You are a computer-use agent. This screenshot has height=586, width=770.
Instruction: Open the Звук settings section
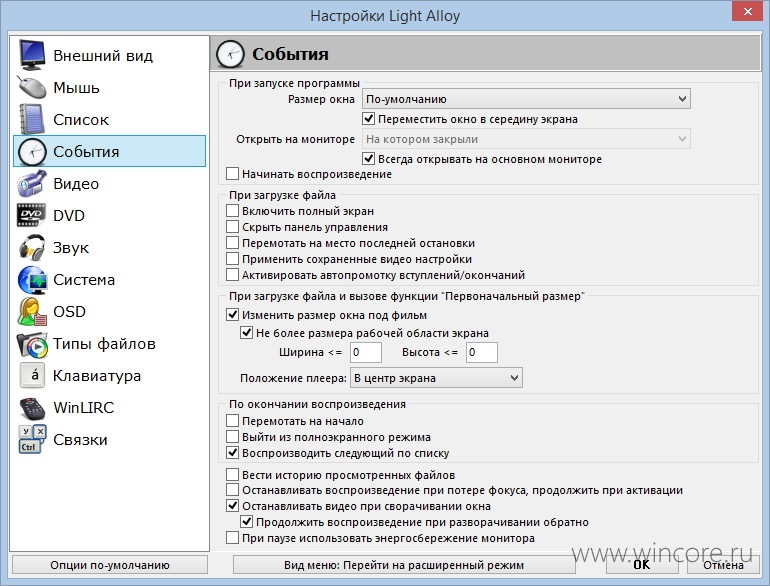click(110, 248)
